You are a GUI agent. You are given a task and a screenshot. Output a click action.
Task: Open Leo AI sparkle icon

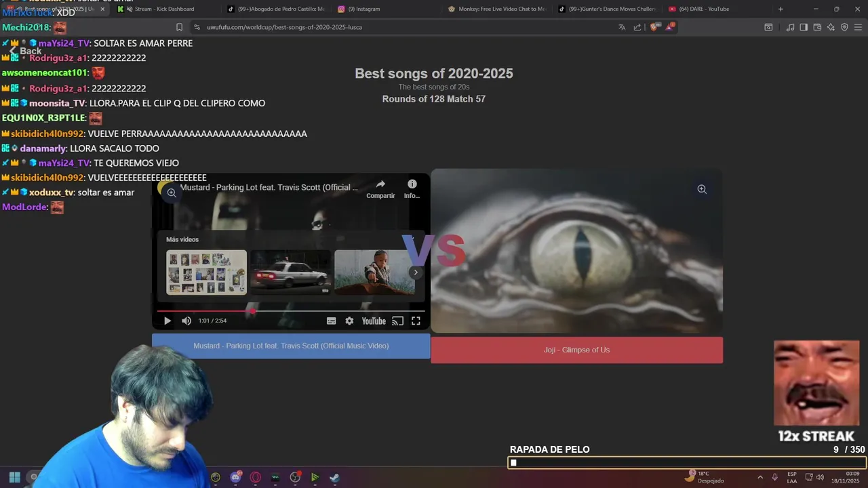831,27
